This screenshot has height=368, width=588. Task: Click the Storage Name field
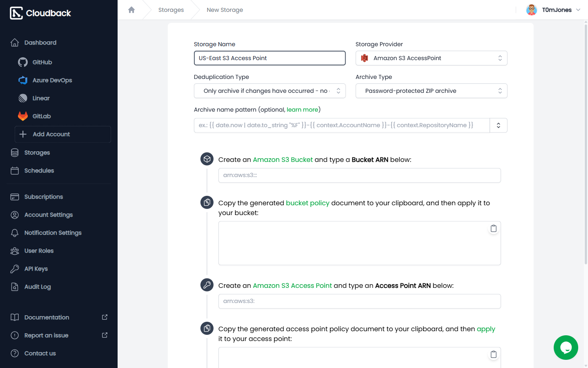(x=269, y=58)
